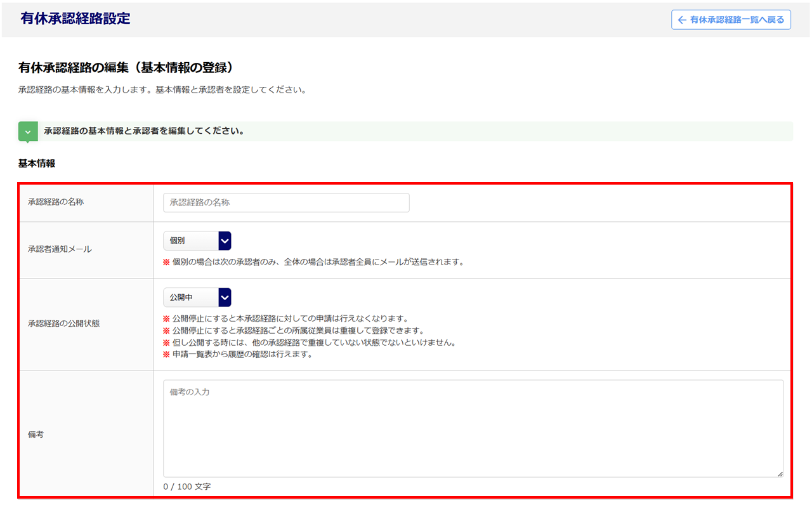Click the navy arrow beside 公開中
Screen dimensions: 812x505
(x=225, y=298)
